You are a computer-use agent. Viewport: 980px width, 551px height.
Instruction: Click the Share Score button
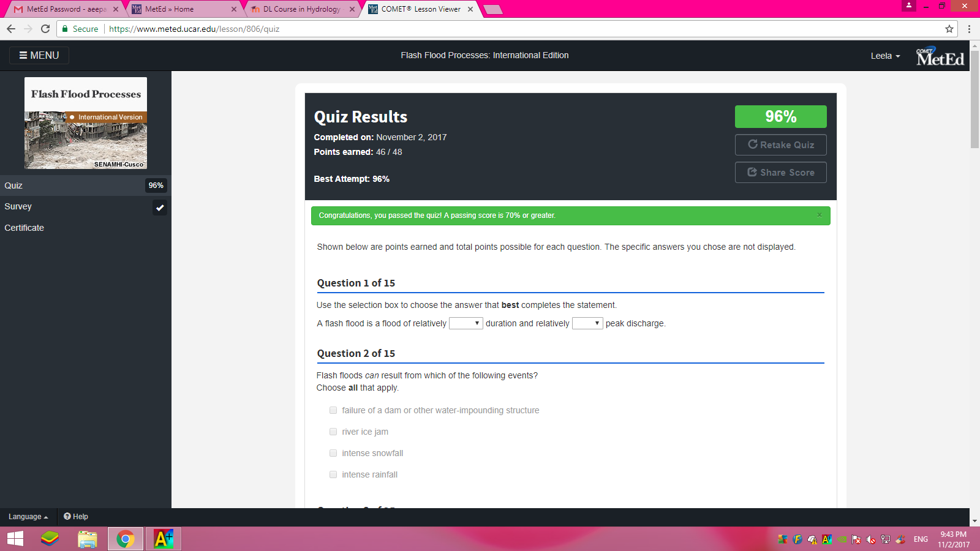click(x=781, y=172)
